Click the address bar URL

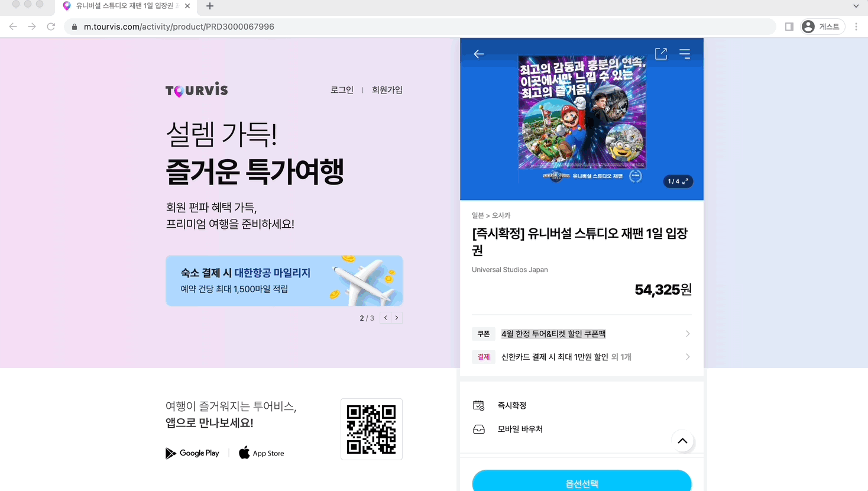coord(179,27)
